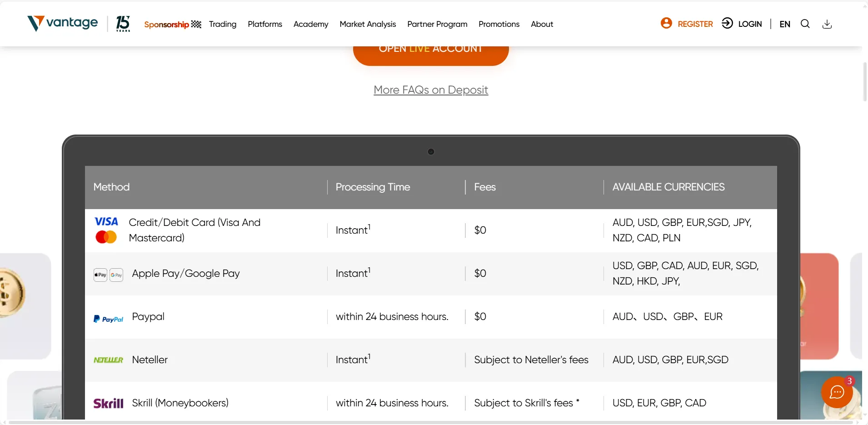The height and width of the screenshot is (425, 868).
Task: Click the download icon in header
Action: click(827, 24)
